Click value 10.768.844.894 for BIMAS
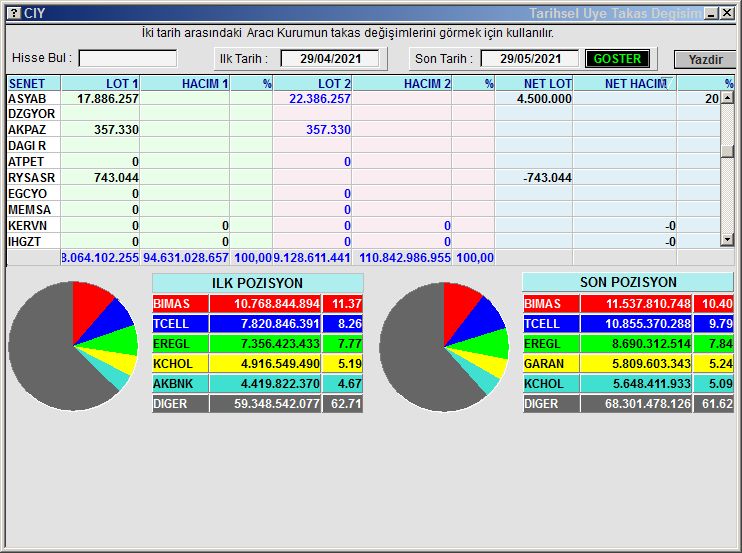 point(265,303)
